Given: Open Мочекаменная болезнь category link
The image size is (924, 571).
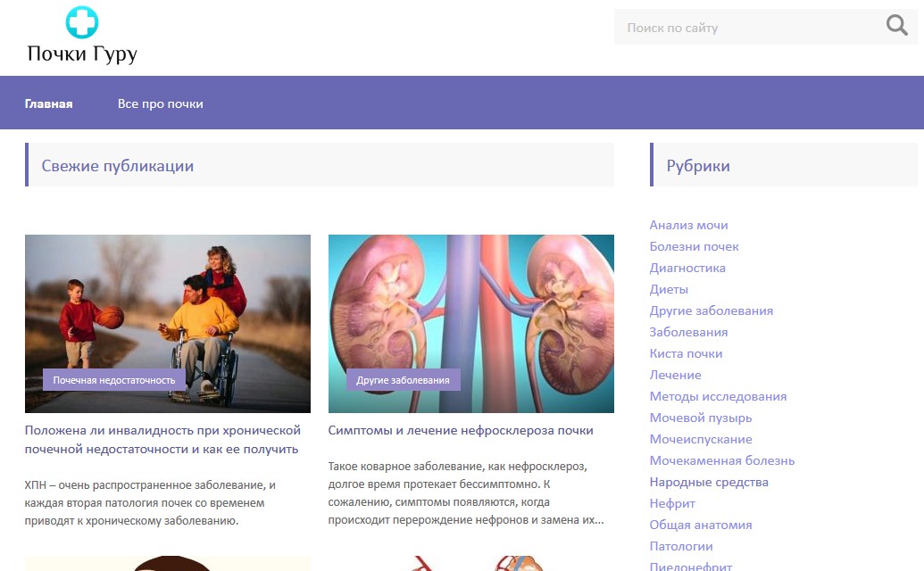Looking at the screenshot, I should point(722,461).
